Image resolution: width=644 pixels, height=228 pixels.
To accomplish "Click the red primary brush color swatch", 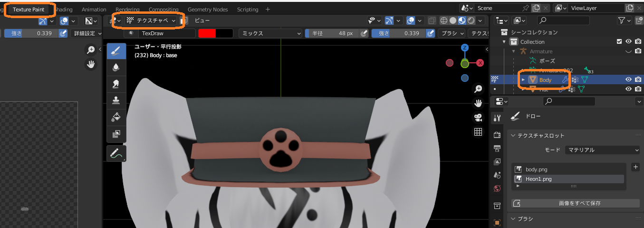I will pos(207,33).
